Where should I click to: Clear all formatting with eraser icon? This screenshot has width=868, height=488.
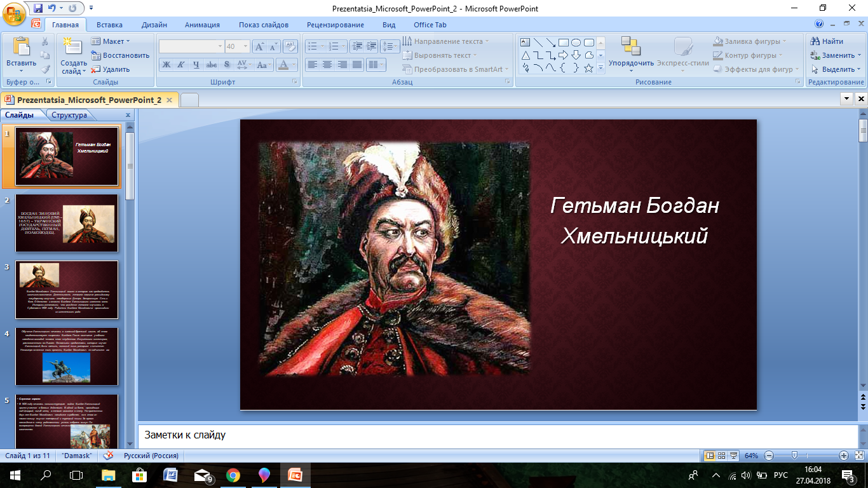(290, 46)
